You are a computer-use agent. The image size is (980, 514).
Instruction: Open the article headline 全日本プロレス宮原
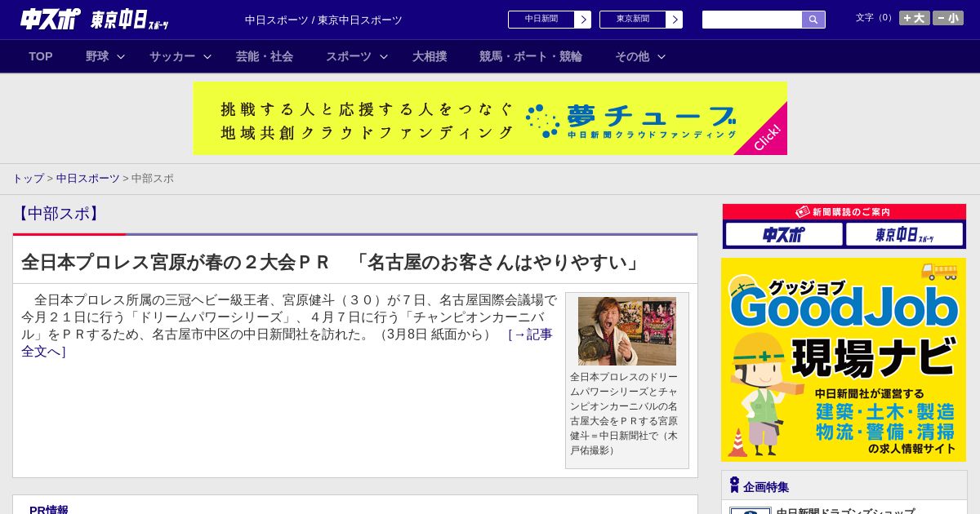(x=332, y=262)
